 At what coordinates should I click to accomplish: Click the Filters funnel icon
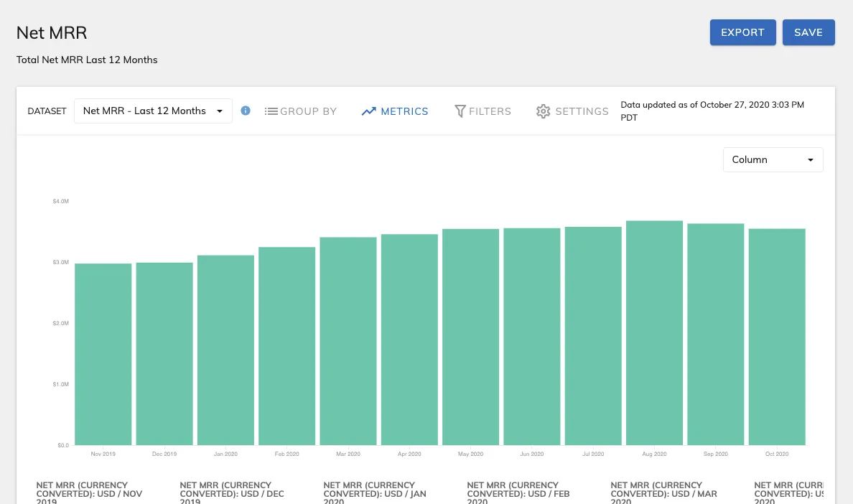(460, 111)
